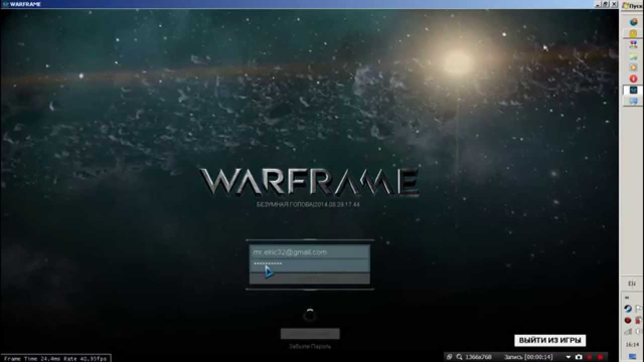Click the red round tray icon
This screenshot has width=644, height=362.
point(628,320)
